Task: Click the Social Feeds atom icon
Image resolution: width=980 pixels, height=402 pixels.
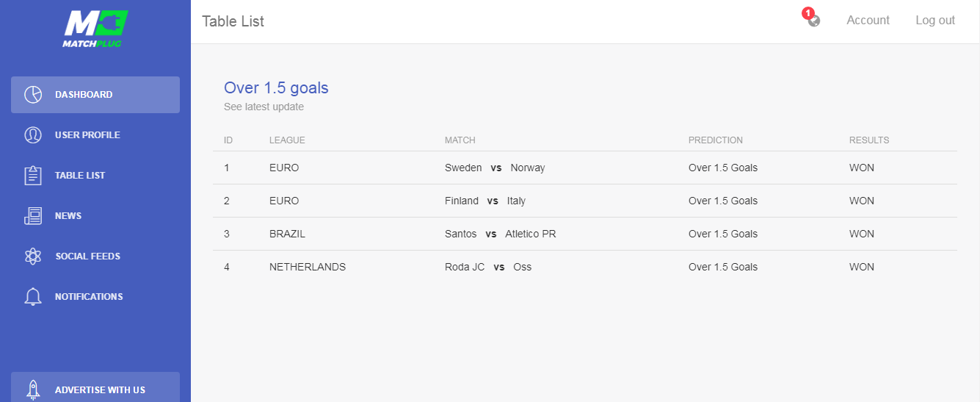Action: click(x=33, y=256)
